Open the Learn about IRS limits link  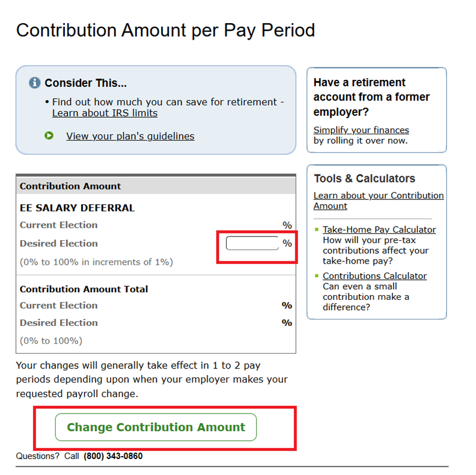click(x=105, y=113)
